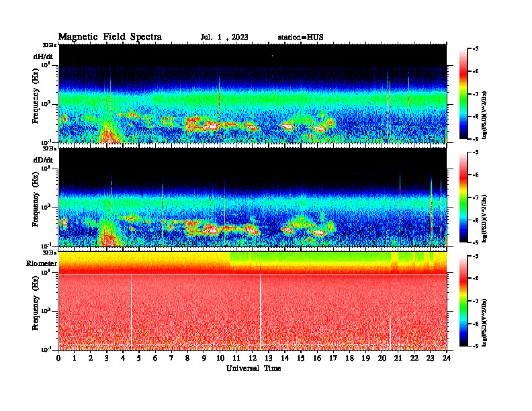This screenshot has width=532, height=411.
Task: Click the "-5" value on dH/dt color scale
Action: coord(475,49)
